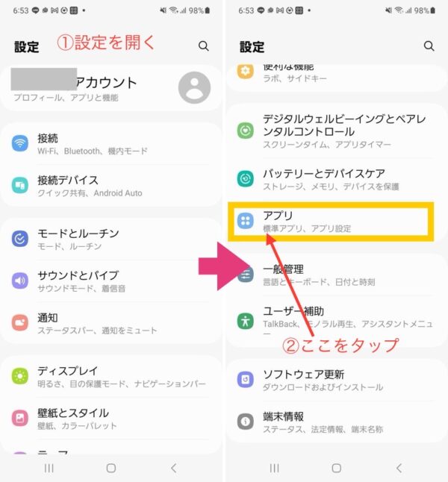Open the 一般管理 entry
Image resolution: width=448 pixels, height=482 pixels.
pos(337,275)
